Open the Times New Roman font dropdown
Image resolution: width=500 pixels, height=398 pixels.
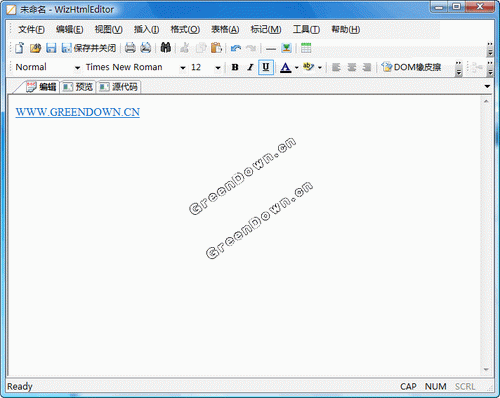click(183, 68)
